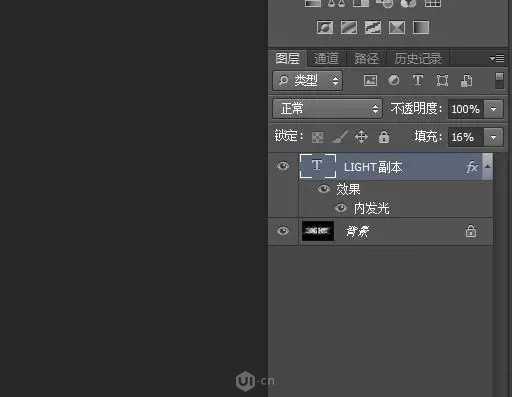
Task: Filter layers by type (T) icon
Action: (x=418, y=80)
